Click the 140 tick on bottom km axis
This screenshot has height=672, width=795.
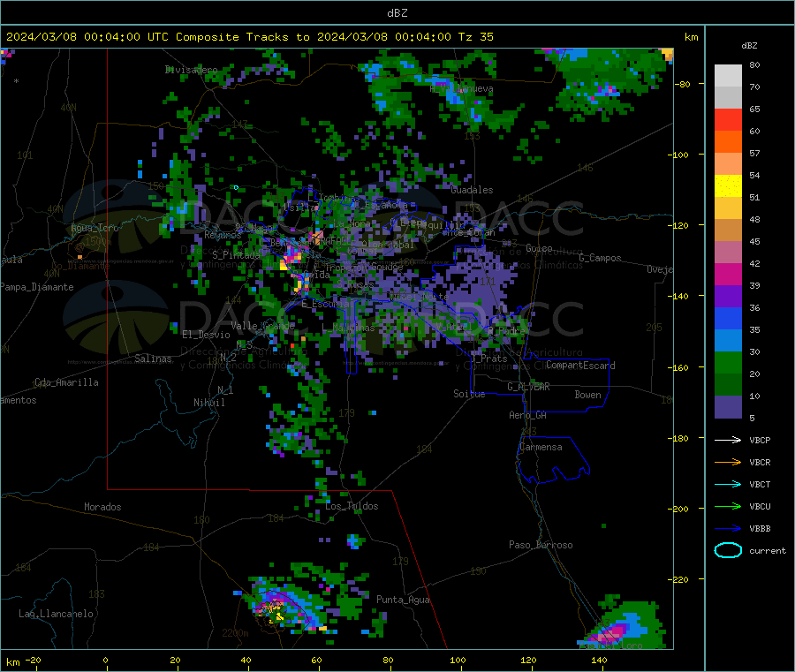coord(599,660)
